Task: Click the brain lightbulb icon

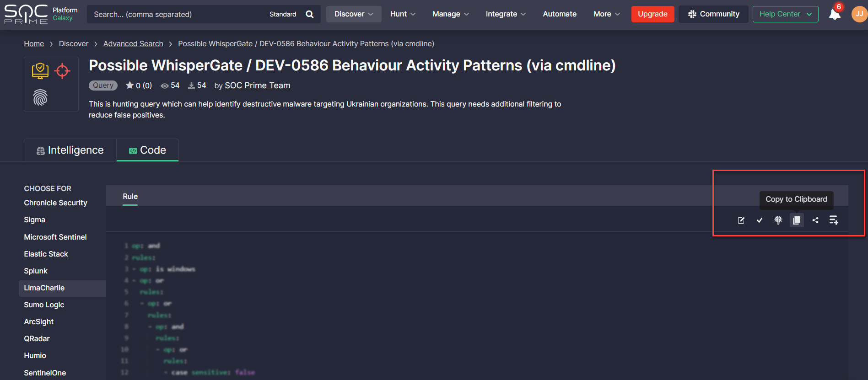Action: [x=778, y=220]
